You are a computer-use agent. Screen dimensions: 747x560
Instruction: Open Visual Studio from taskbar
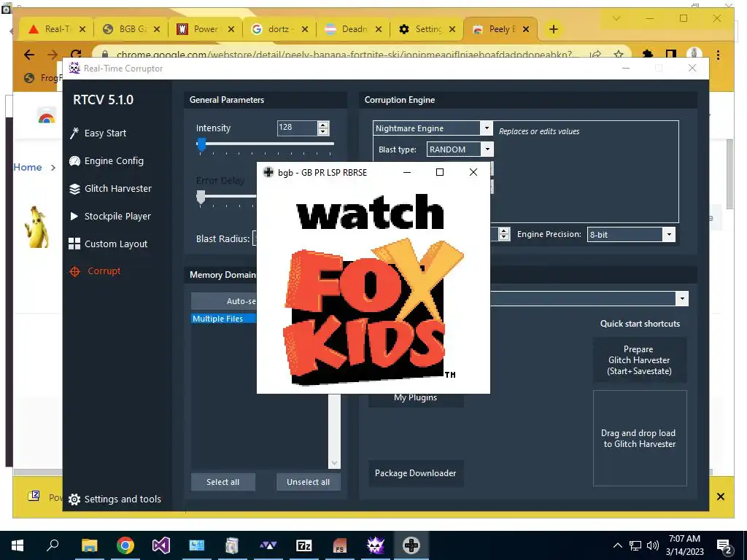(161, 545)
